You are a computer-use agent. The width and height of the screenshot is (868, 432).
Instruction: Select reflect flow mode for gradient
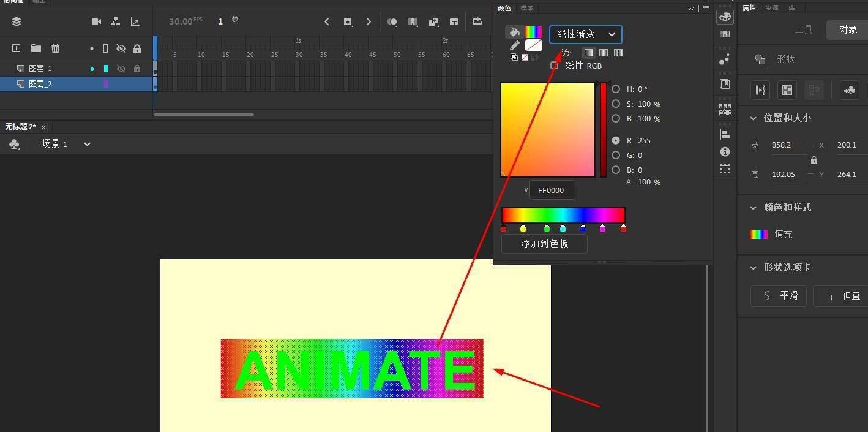tap(604, 53)
